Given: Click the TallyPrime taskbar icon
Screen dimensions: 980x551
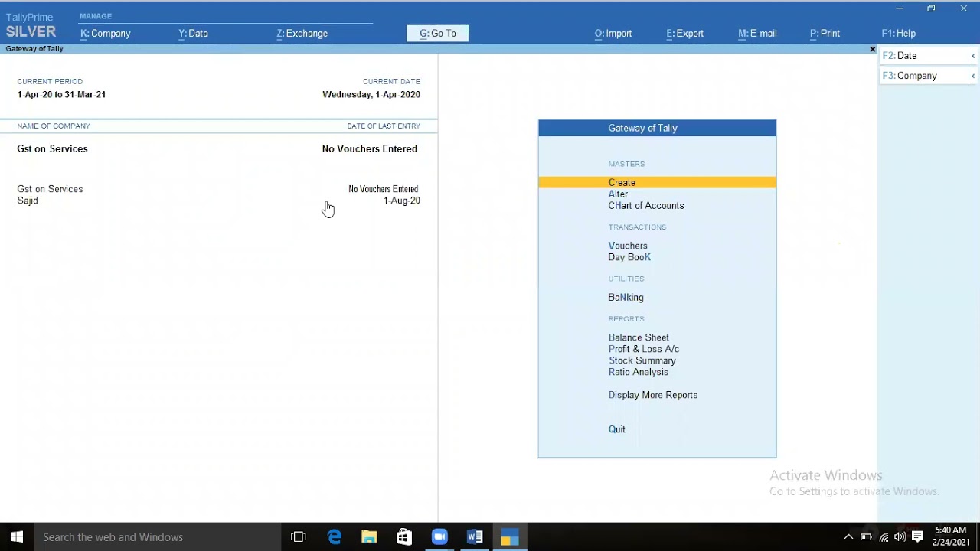Looking at the screenshot, I should click(x=510, y=537).
